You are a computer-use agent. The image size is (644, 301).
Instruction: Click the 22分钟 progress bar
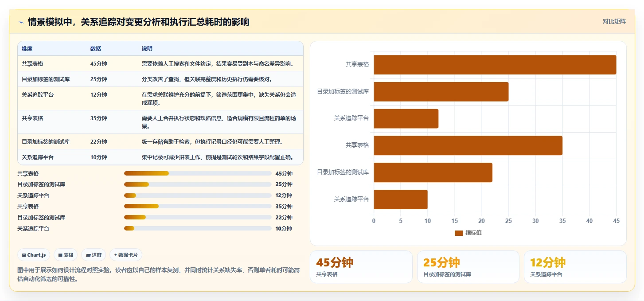(198, 217)
